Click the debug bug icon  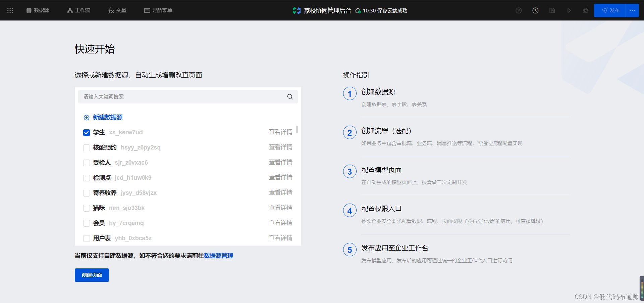click(x=586, y=10)
